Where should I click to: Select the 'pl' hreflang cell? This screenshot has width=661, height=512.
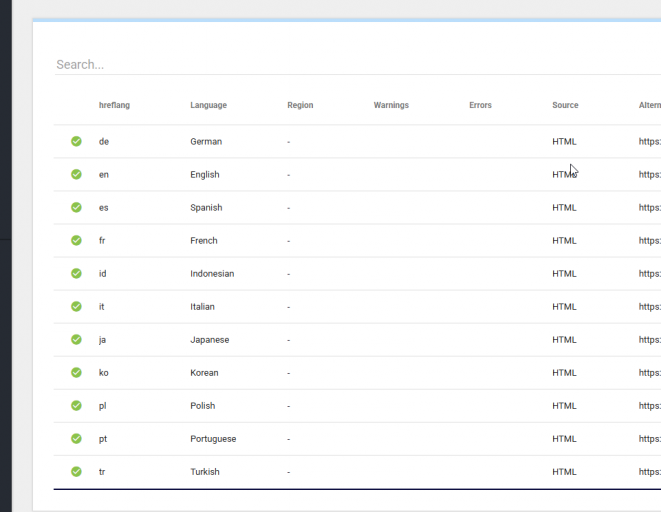point(102,406)
